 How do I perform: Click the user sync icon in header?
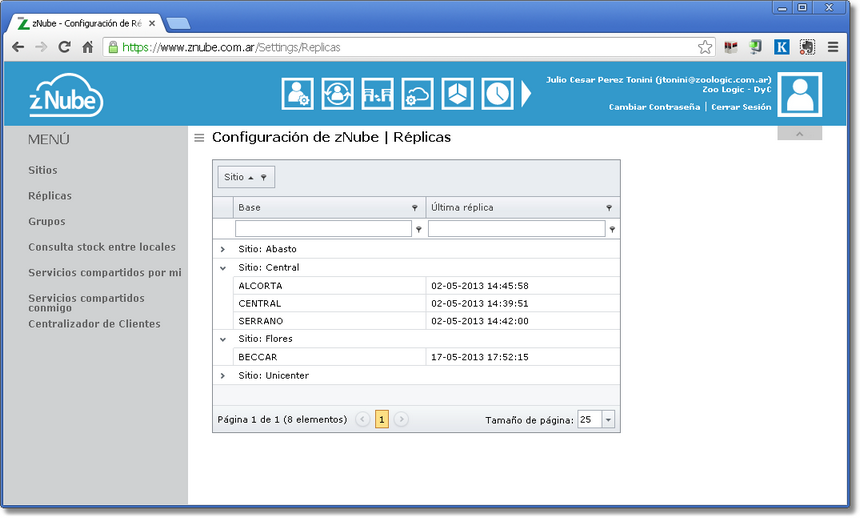click(x=337, y=94)
